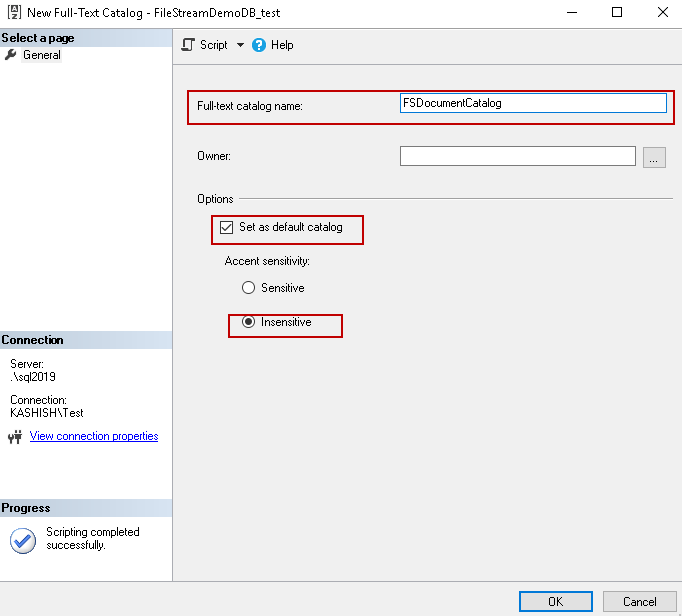Focus the Full-text catalog name field
The height and width of the screenshot is (616, 682).
coord(532,103)
